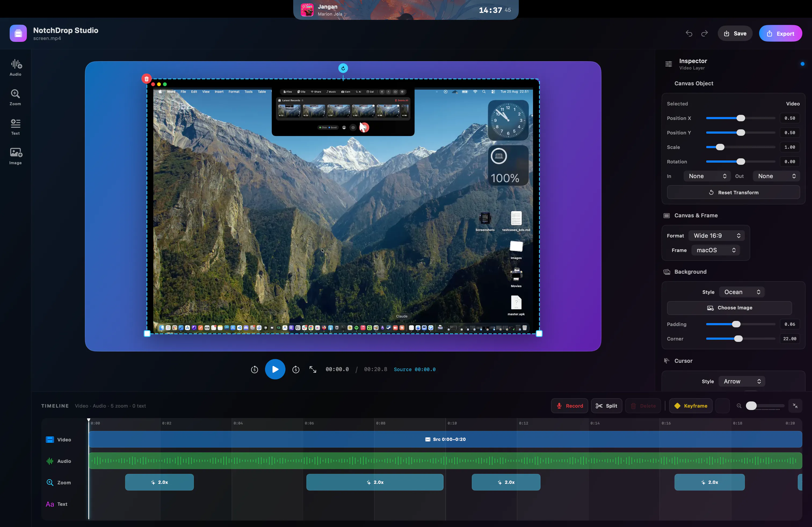Click Choose Image for the background
This screenshot has width=812, height=527.
pyautogui.click(x=729, y=308)
